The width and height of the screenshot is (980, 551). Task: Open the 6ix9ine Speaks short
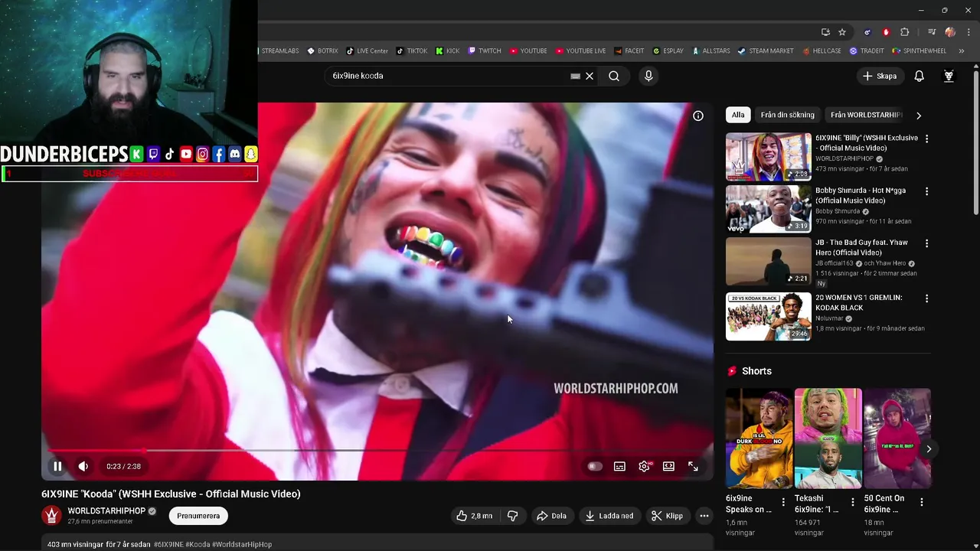[x=759, y=439]
